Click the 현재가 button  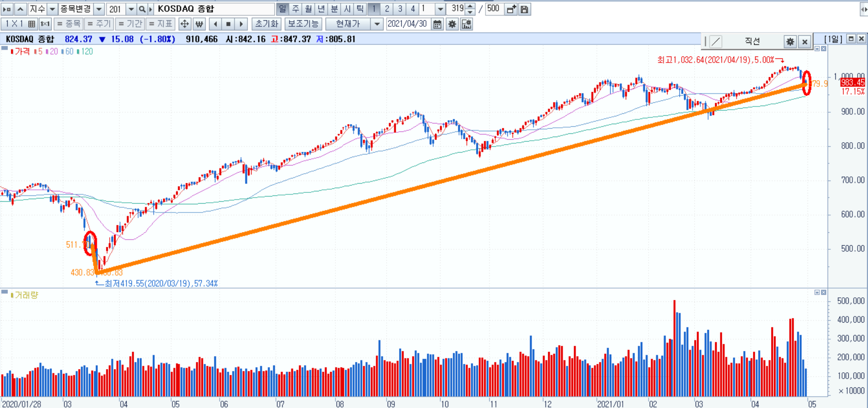[x=348, y=24]
